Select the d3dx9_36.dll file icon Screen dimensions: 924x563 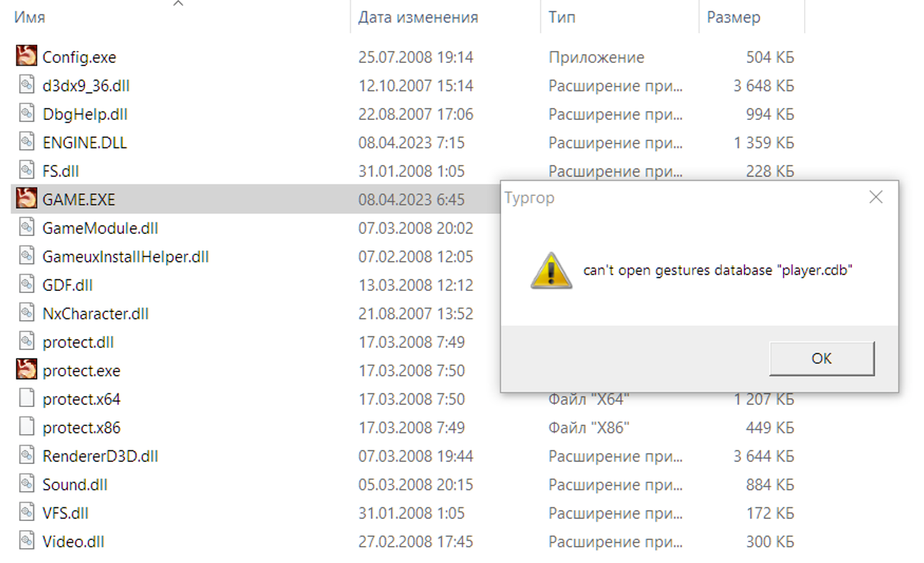click(x=26, y=85)
